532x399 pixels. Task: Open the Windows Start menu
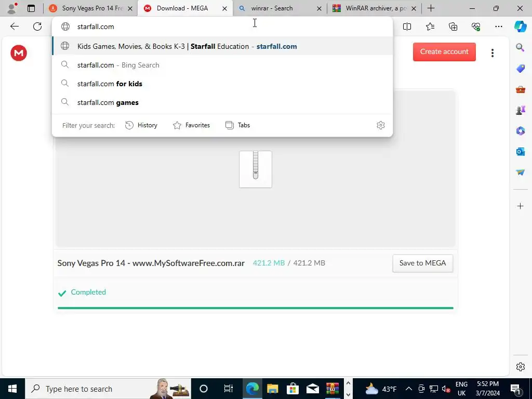12,389
